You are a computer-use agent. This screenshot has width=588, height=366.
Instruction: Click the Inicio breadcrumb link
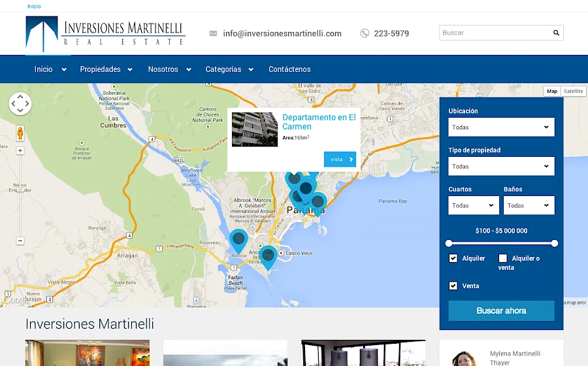[x=34, y=7]
